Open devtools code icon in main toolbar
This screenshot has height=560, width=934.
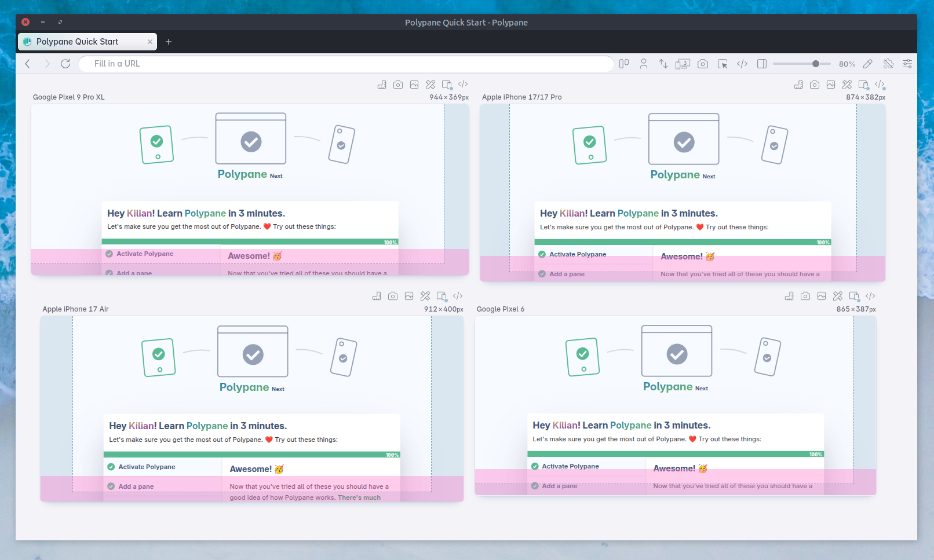(x=742, y=64)
